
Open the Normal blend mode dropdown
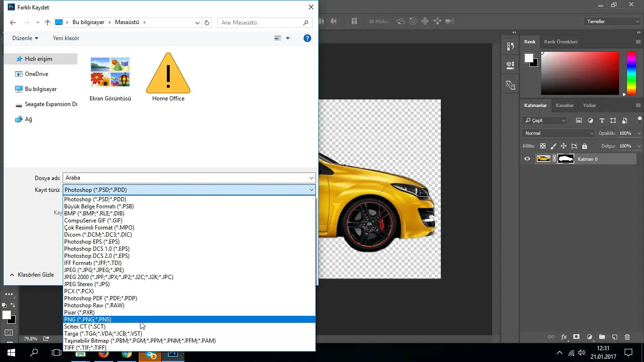click(559, 133)
